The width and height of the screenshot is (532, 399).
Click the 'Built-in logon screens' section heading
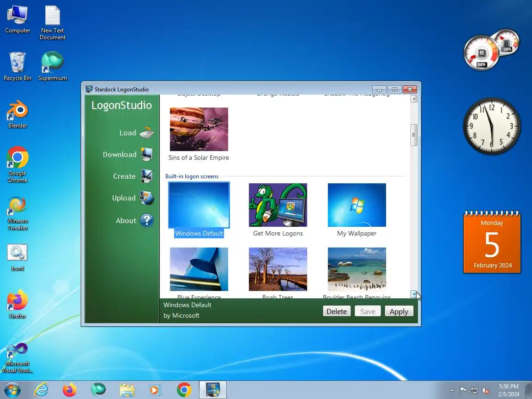192,176
